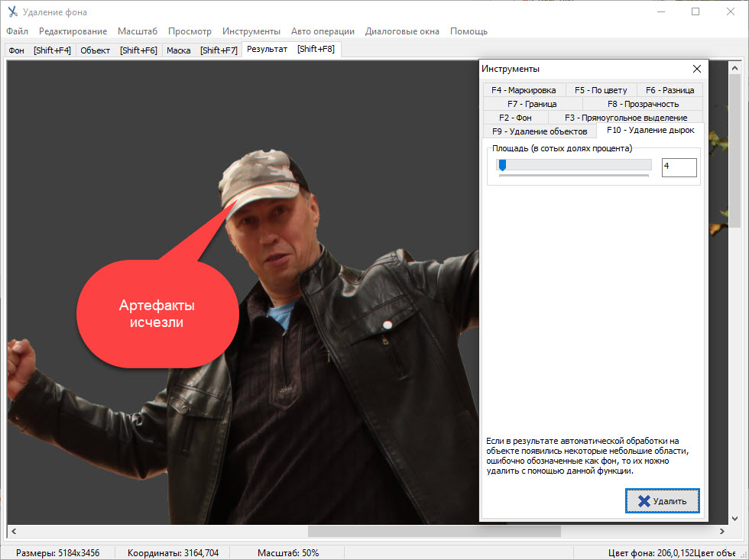
Task: Click the vertical scrollbar thumb
Action: [x=734, y=151]
